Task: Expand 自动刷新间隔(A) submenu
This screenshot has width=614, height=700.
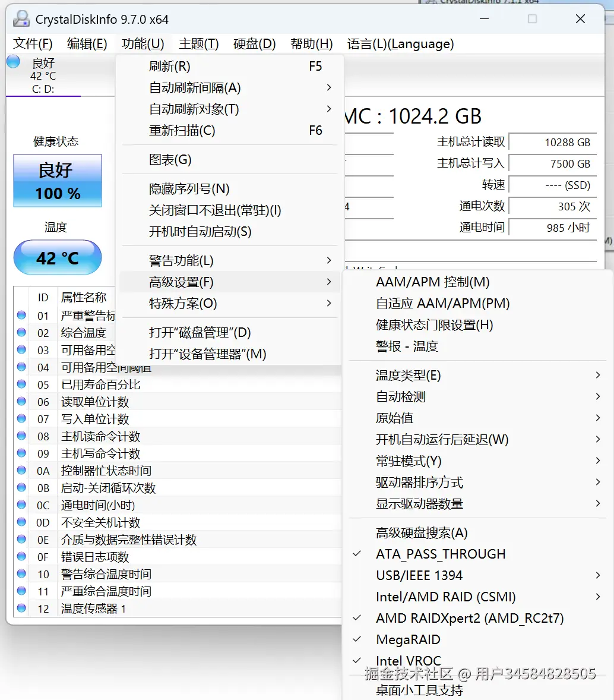Action: 229,87
